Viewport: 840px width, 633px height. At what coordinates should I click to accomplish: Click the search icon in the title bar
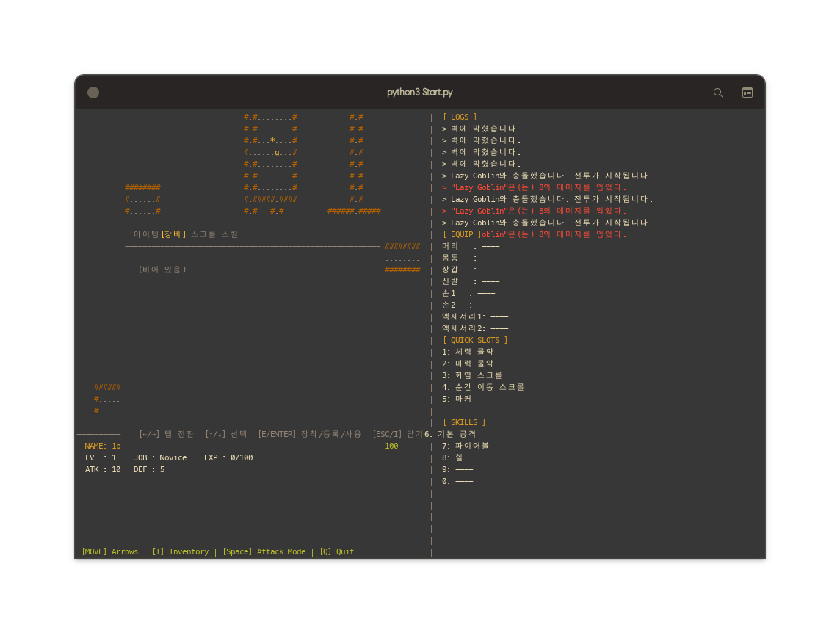tap(718, 93)
